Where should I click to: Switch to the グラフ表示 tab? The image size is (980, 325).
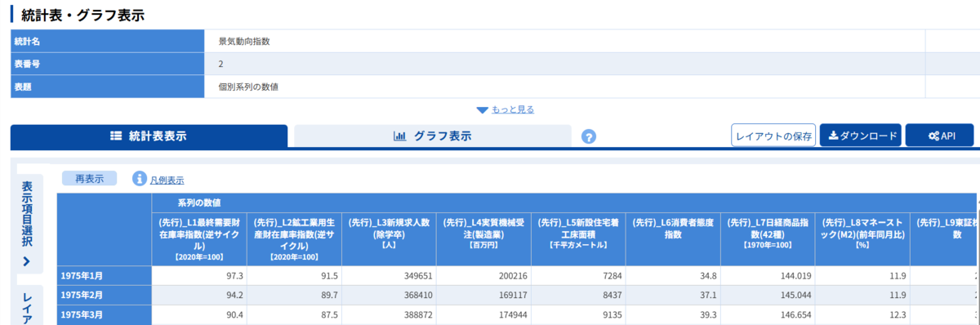(x=433, y=136)
